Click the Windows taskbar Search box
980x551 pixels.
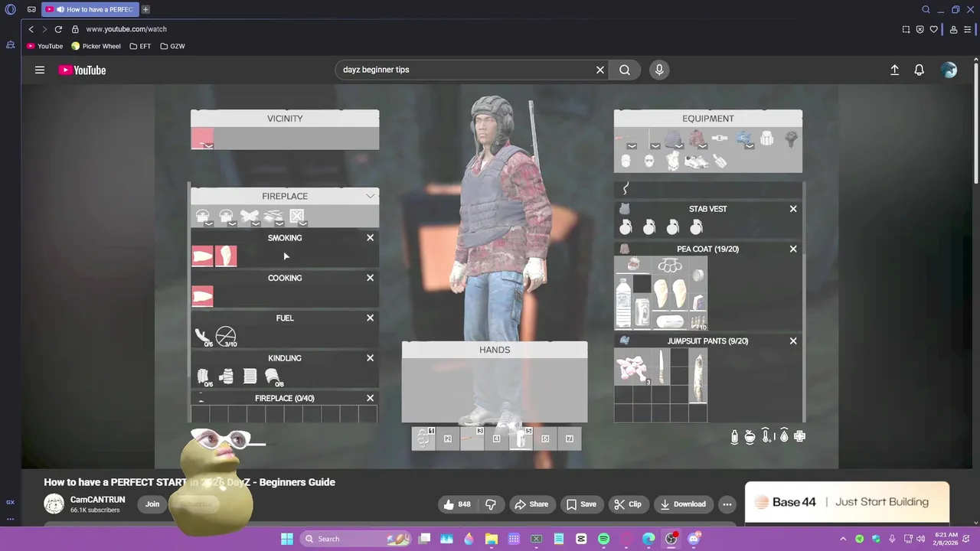click(356, 539)
